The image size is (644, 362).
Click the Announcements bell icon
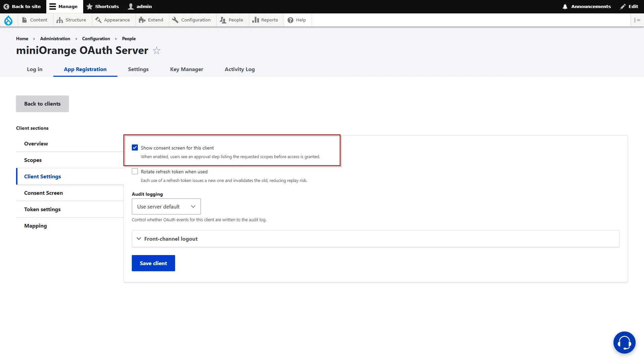click(x=565, y=7)
